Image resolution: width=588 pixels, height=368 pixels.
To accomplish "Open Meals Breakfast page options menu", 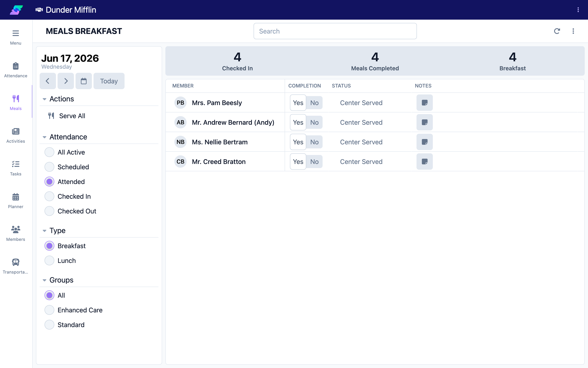I will tap(573, 31).
